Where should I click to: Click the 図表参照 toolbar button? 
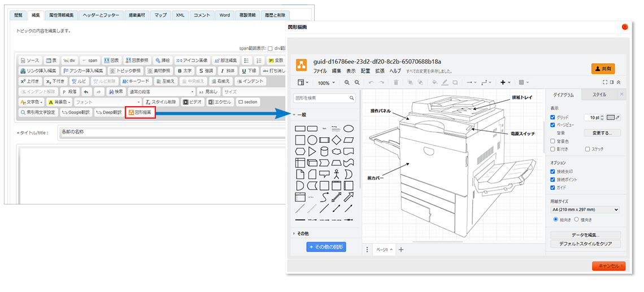(138, 60)
